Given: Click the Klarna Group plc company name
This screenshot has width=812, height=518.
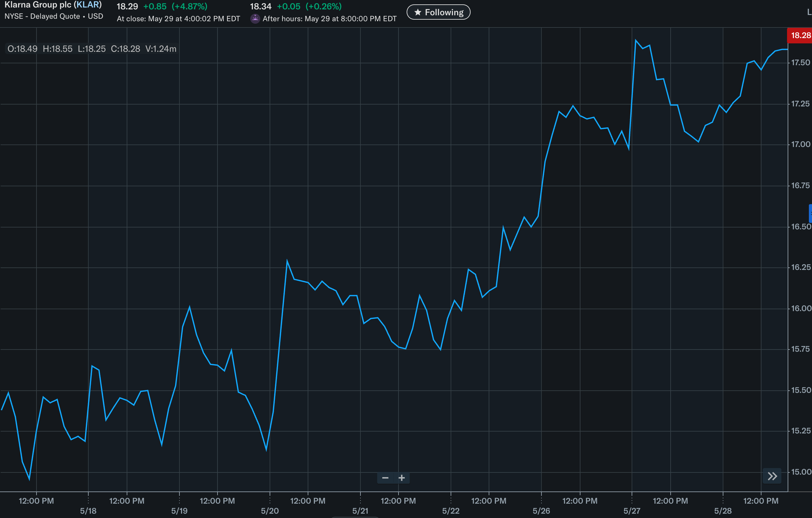Looking at the screenshot, I should click(x=38, y=5).
